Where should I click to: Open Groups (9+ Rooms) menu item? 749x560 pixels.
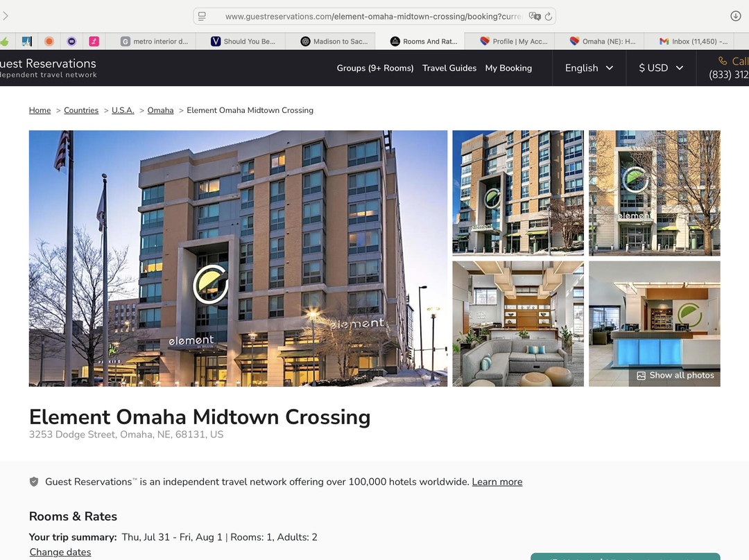[x=374, y=68]
